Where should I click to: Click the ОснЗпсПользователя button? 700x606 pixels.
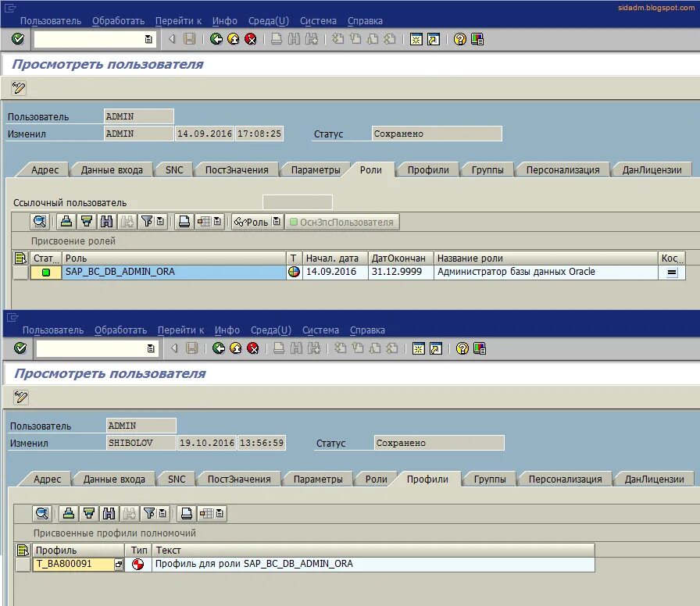point(345,222)
